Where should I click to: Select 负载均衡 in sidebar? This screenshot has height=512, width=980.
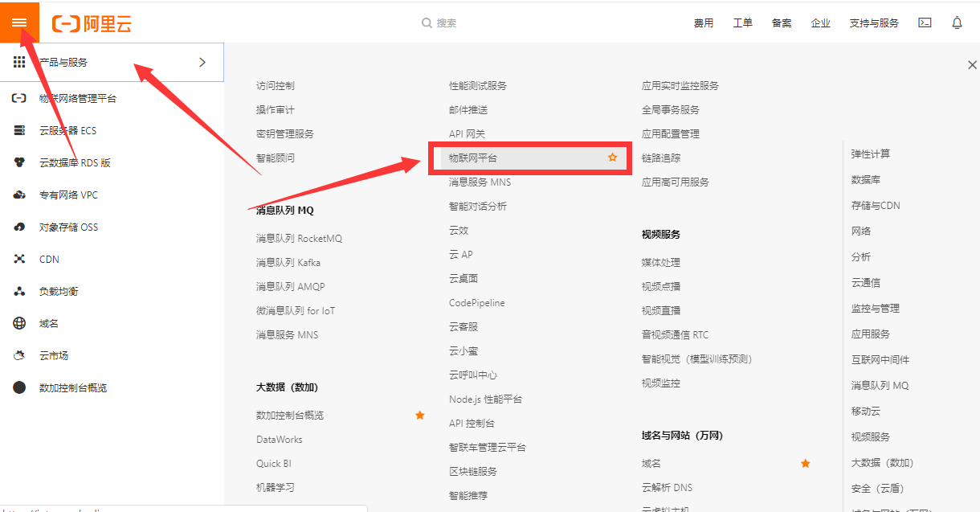tap(59, 291)
